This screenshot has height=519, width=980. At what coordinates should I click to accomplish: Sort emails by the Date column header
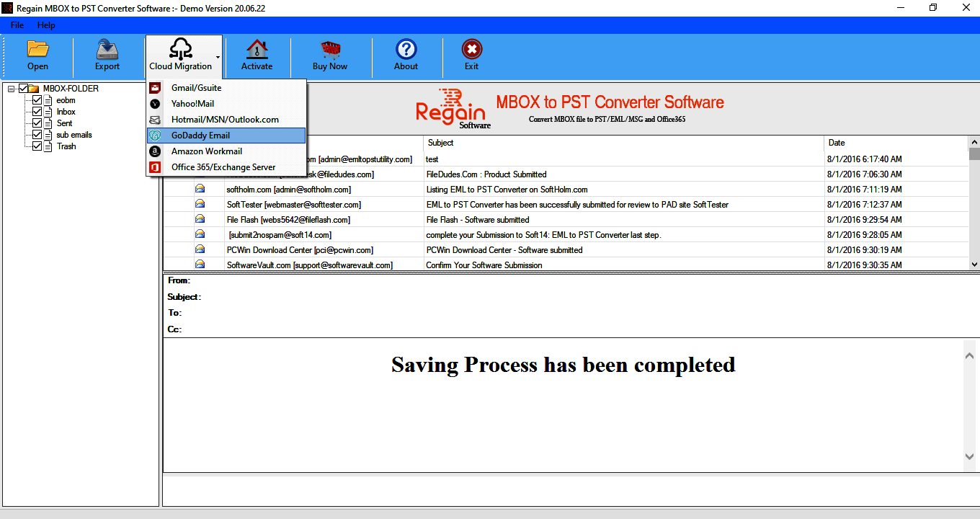tap(896, 143)
